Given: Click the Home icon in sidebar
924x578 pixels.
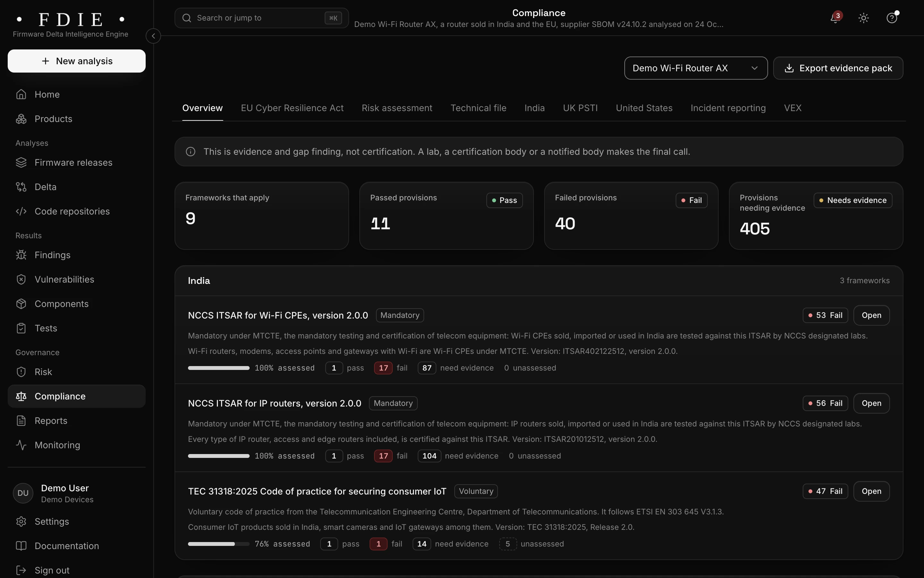Looking at the screenshot, I should [x=21, y=94].
